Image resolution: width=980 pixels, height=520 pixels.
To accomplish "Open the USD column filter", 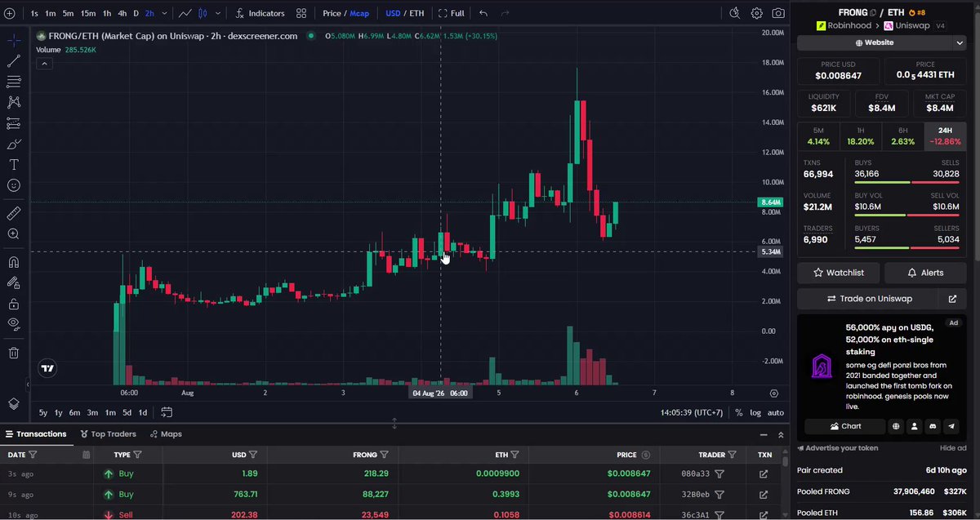I will [253, 455].
